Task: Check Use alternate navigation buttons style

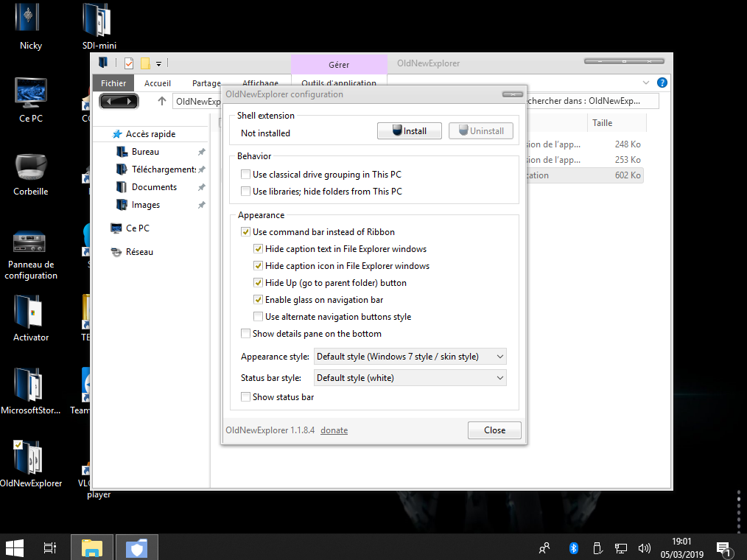Action: [x=258, y=316]
